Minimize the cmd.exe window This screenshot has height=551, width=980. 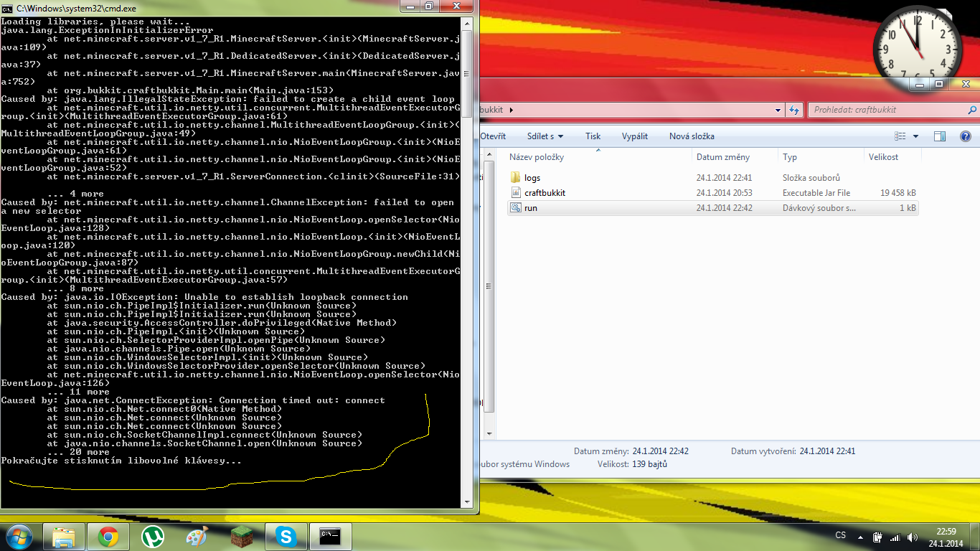410,6
